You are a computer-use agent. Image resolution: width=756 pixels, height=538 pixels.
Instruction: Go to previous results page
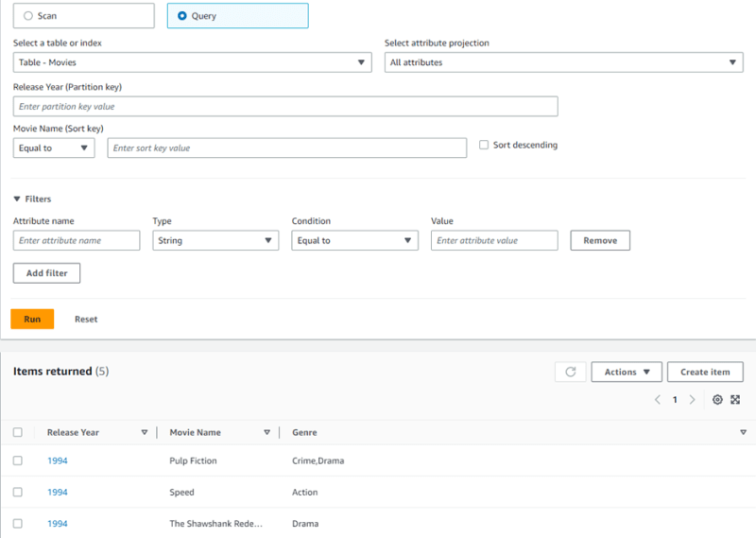[658, 400]
